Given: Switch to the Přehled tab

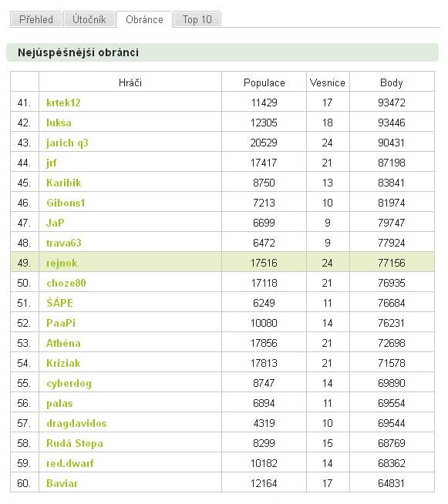Looking at the screenshot, I should pos(36,19).
